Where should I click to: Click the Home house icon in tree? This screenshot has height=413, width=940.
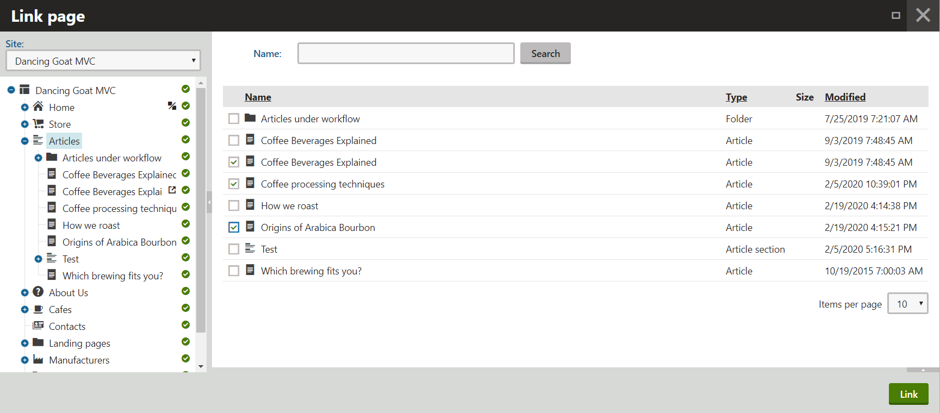click(x=38, y=107)
